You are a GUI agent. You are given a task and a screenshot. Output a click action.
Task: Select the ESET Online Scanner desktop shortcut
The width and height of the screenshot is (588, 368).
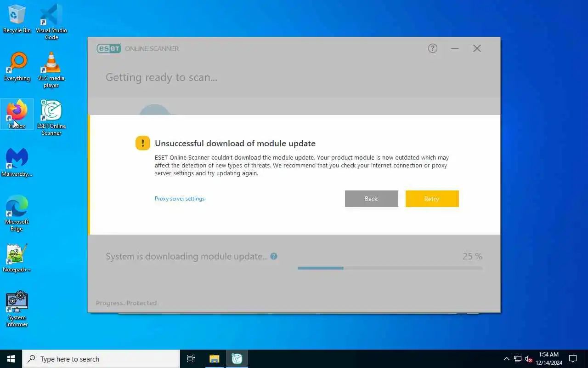tap(51, 117)
